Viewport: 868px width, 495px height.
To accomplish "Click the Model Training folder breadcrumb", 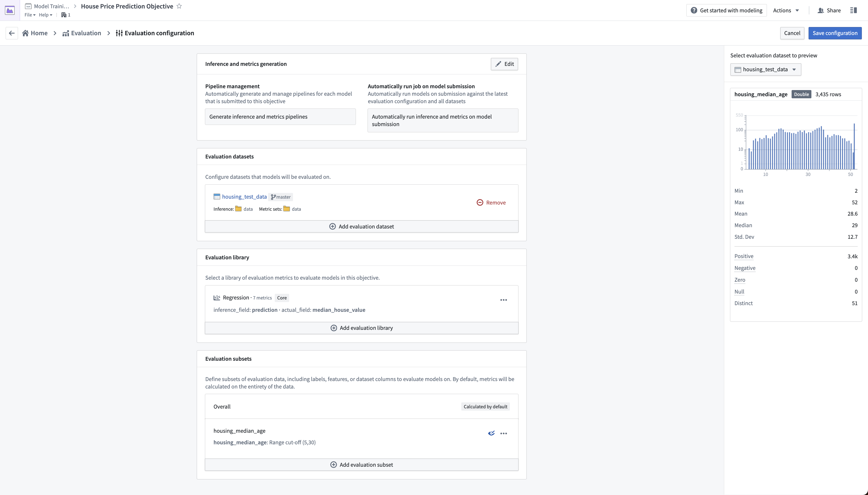I will (47, 6).
